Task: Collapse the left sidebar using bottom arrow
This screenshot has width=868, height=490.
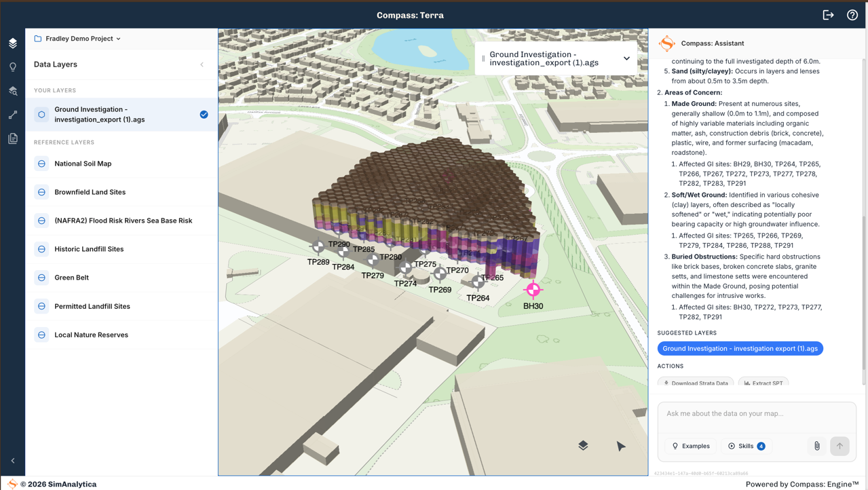Action: coord(13,461)
